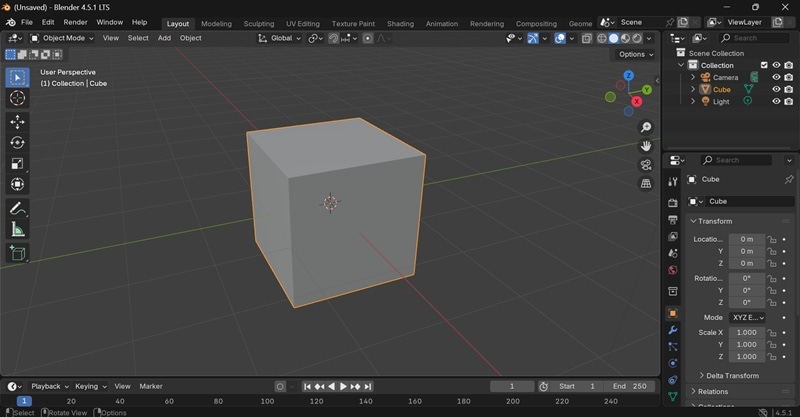Open the Add menu in viewport
Screen dimensions: 800x417
point(164,38)
